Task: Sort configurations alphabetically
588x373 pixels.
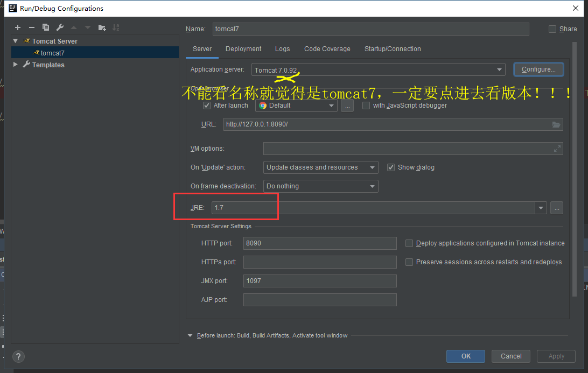Action: (116, 27)
